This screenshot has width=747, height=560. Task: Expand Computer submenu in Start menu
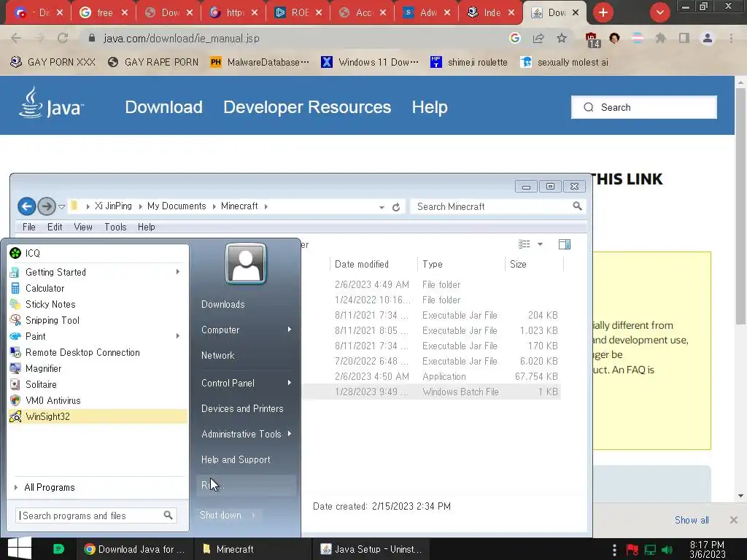tap(289, 330)
